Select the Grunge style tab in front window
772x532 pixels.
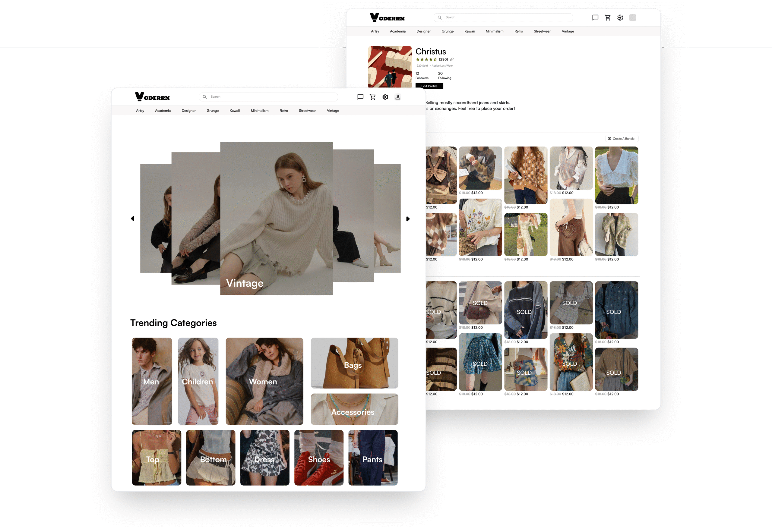click(212, 111)
